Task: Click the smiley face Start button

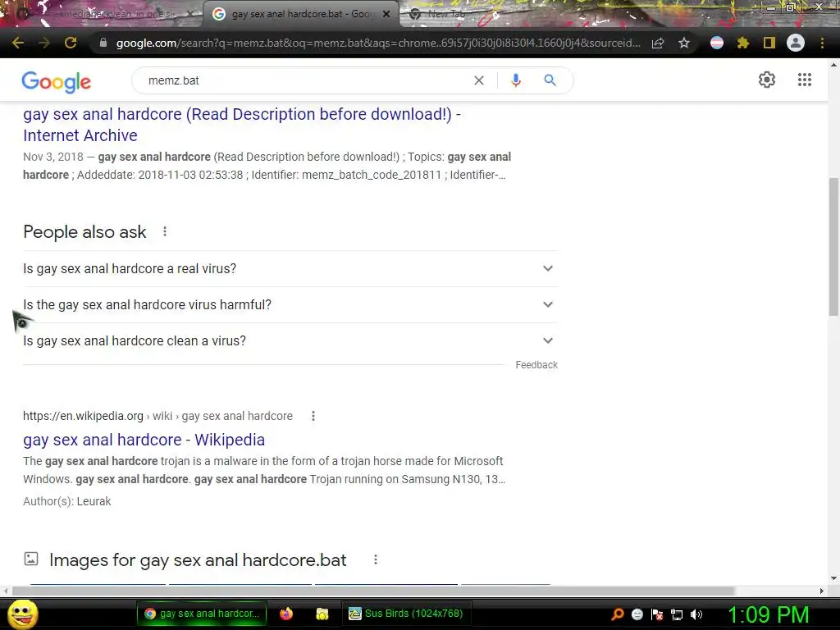Action: click(23, 614)
